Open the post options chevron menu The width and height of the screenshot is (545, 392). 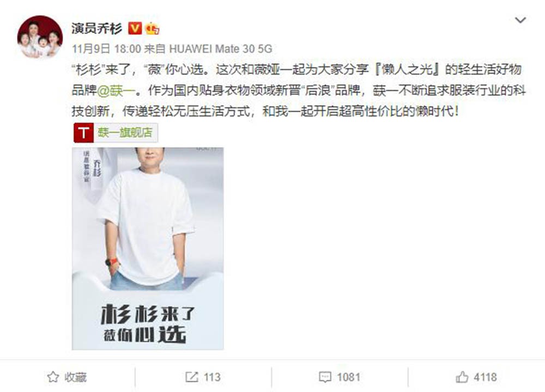click(520, 20)
